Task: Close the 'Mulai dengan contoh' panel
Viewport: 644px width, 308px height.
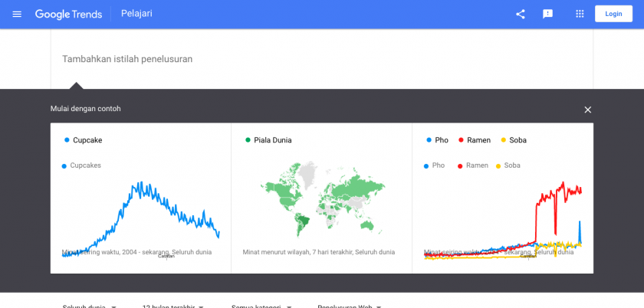Action: point(587,110)
